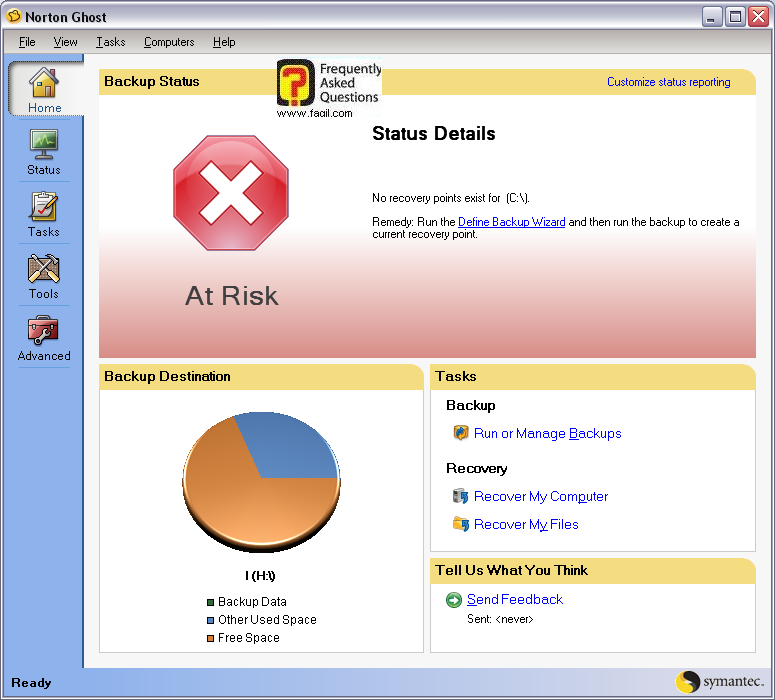The width and height of the screenshot is (775, 700).
Task: Open the Tools sidebar icon
Action: (x=43, y=269)
